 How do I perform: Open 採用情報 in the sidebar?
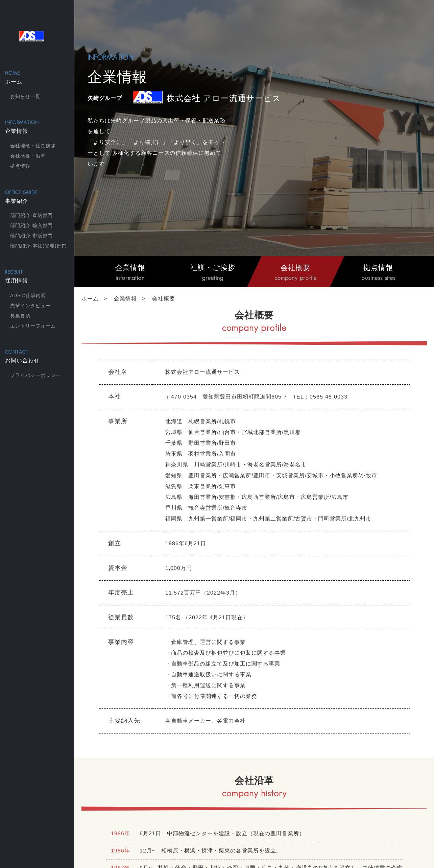point(16,281)
